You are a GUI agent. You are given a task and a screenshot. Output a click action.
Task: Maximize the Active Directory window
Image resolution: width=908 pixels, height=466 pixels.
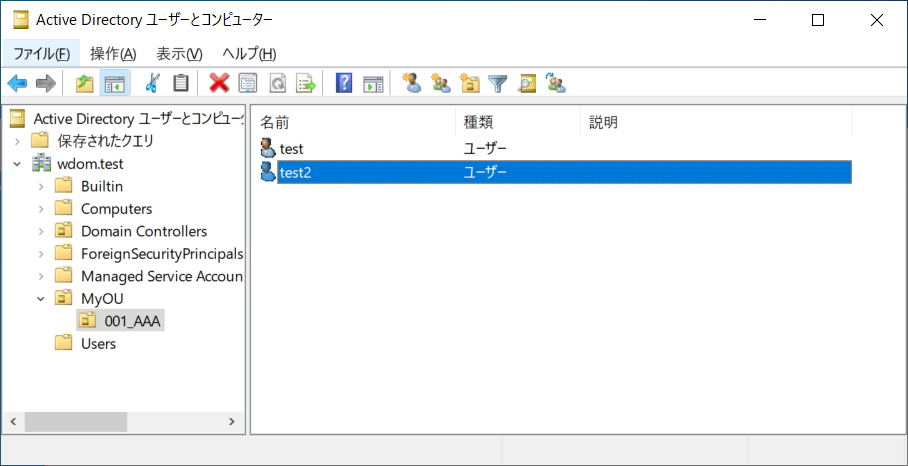[x=818, y=20]
